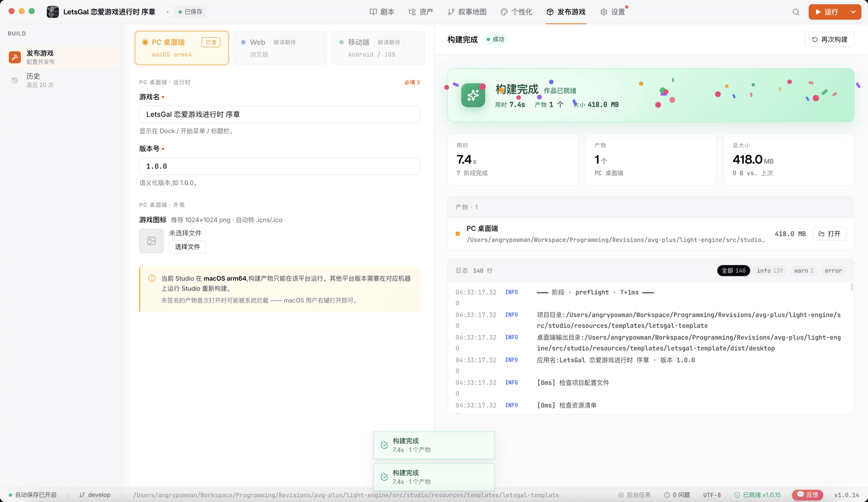Filter logs by error
The image size is (868, 502).
click(833, 271)
